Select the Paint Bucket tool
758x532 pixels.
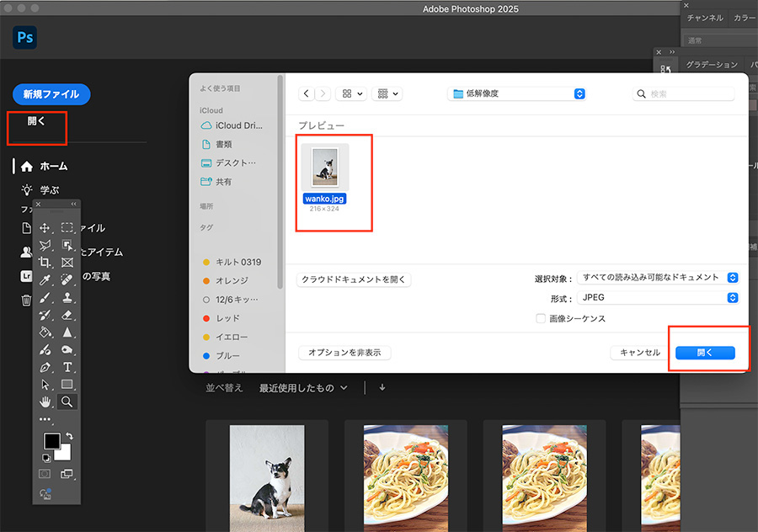pyautogui.click(x=45, y=332)
